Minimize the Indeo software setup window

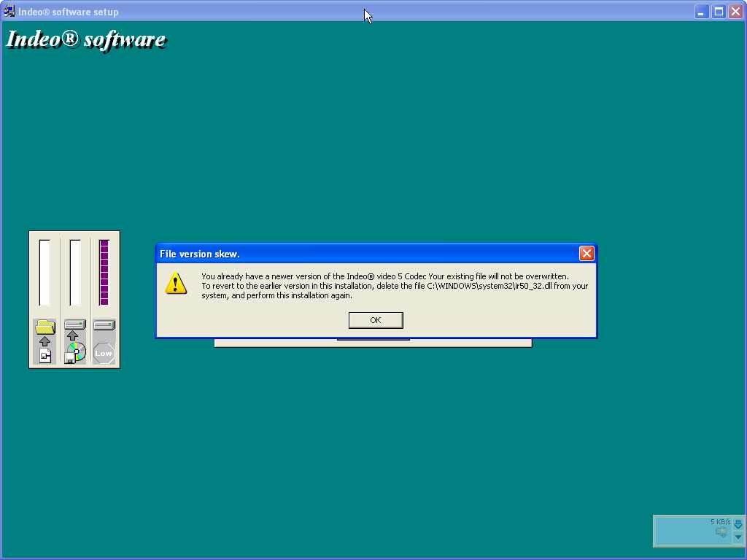(701, 12)
